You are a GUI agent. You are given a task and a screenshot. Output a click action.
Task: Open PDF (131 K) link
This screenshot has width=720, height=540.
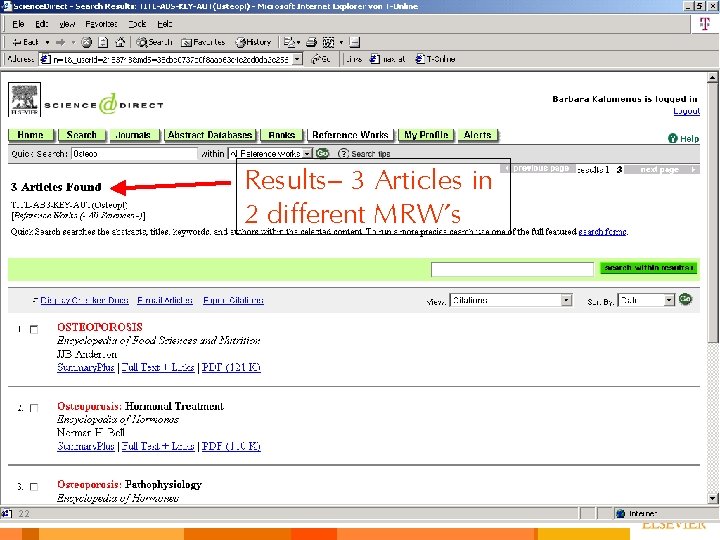point(231,367)
